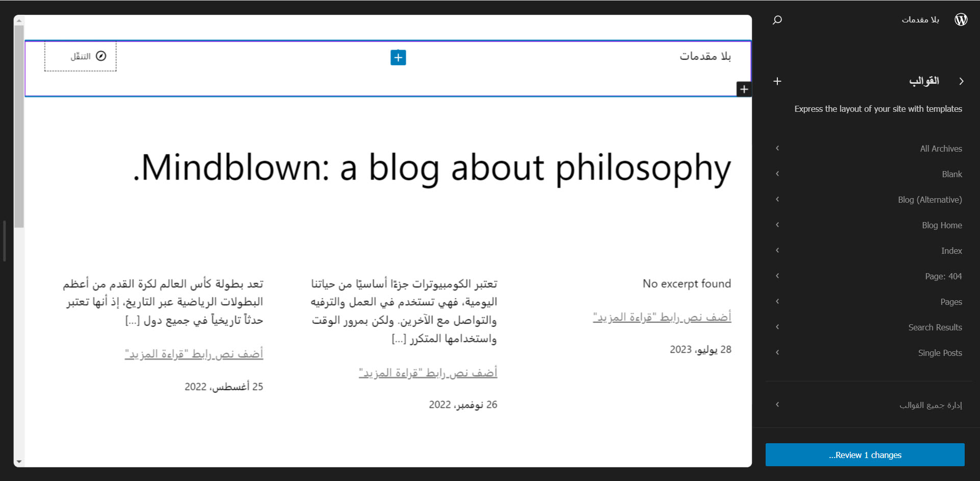The image size is (980, 481).
Task: Open the Single Posts template
Action: (x=940, y=353)
